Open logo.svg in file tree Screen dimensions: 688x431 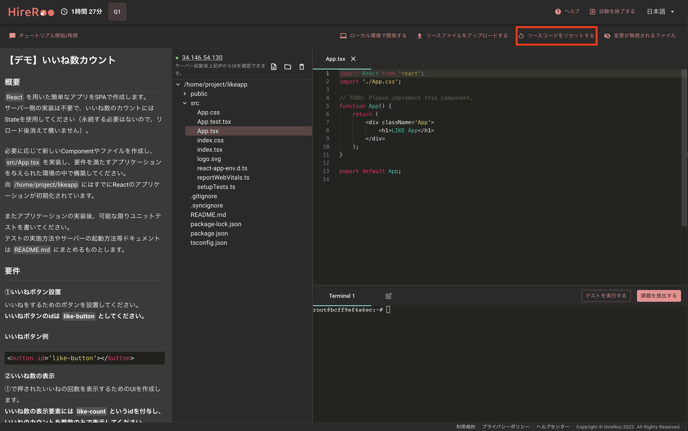(209, 159)
